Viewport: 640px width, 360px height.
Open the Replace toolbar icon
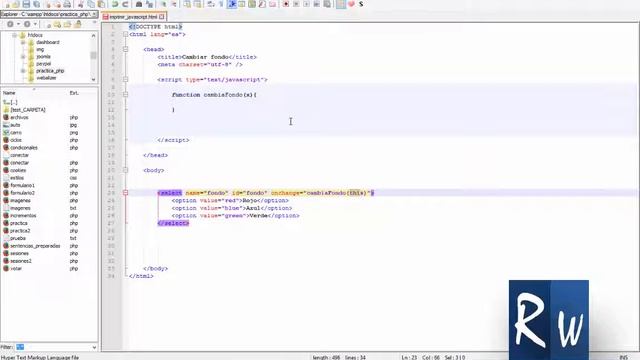[149, 4]
